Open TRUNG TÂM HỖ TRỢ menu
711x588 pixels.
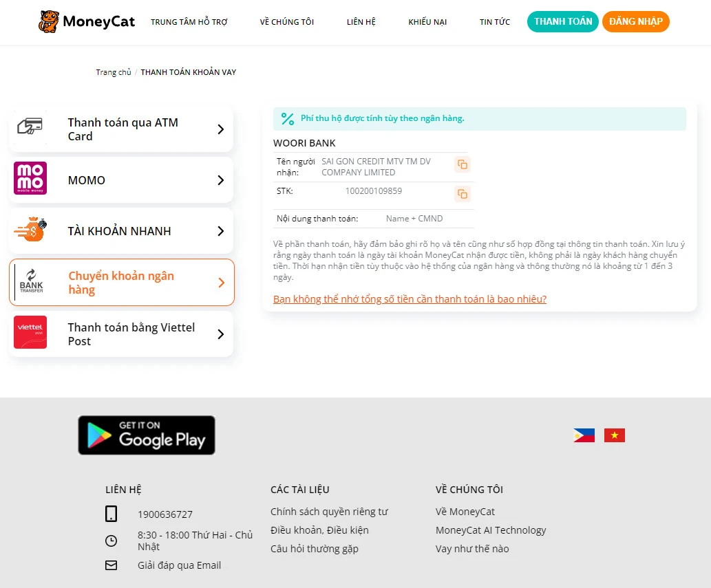click(189, 22)
